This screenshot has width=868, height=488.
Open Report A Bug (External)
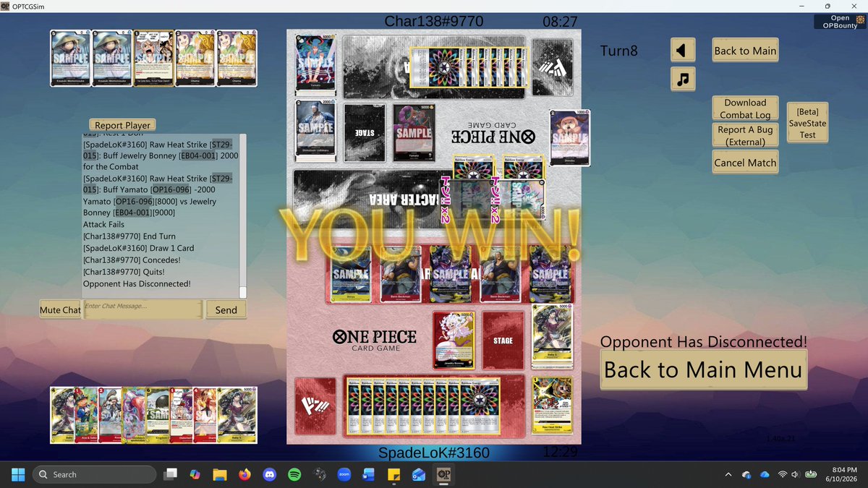[x=745, y=135]
